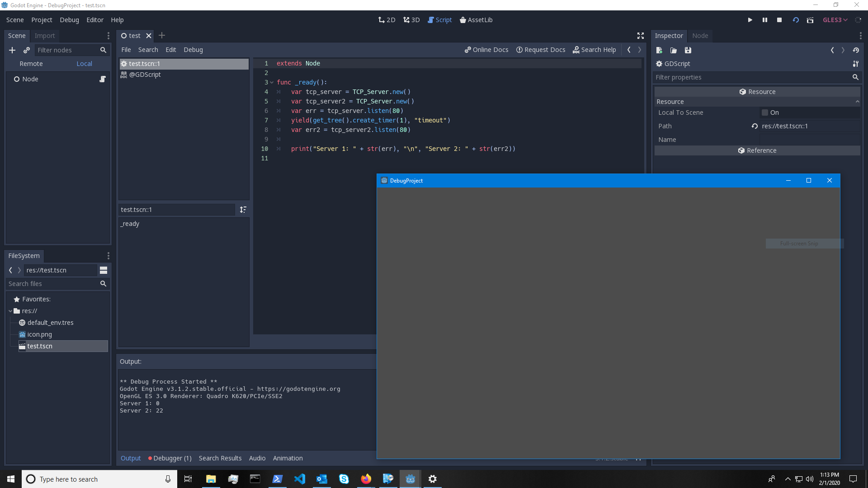The width and height of the screenshot is (868, 488).
Task: Select test.tscn in FileSystem
Action: coord(63,346)
